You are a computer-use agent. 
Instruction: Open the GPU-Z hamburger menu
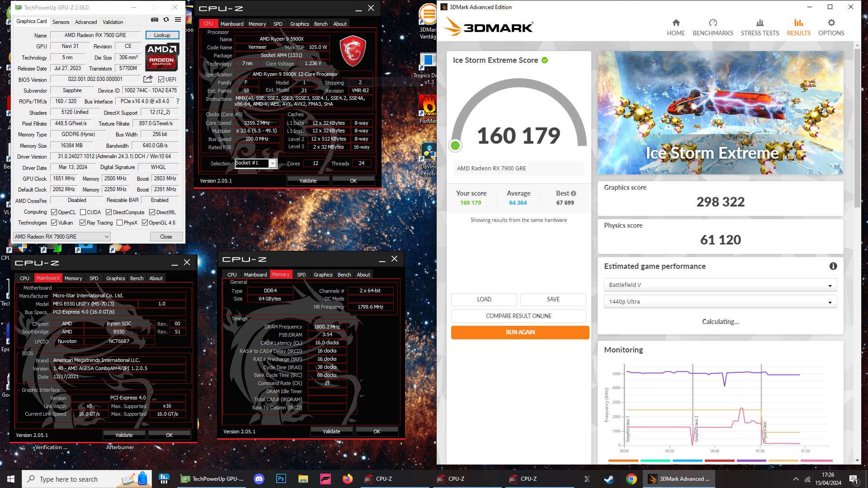click(178, 20)
